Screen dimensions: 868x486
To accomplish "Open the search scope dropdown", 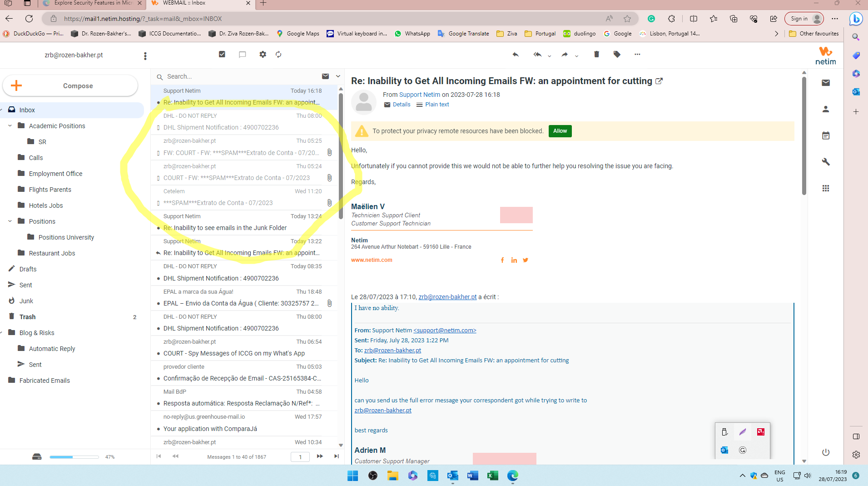I will 338,76.
